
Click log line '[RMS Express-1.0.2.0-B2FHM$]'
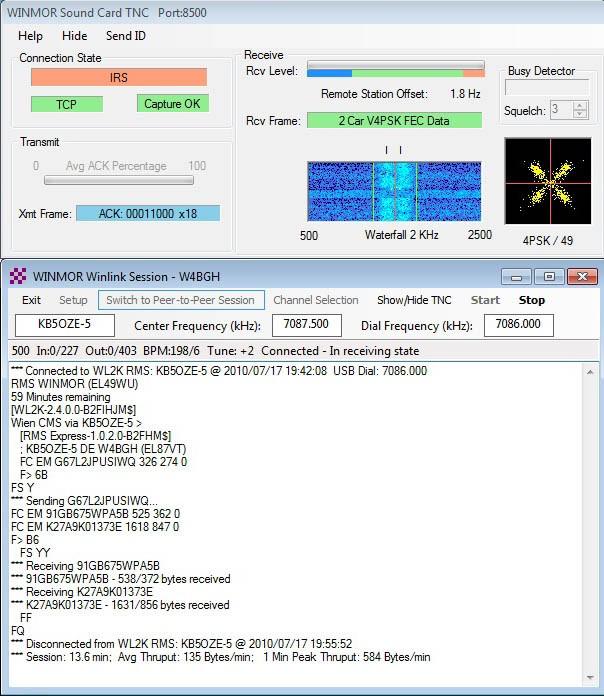click(95, 436)
